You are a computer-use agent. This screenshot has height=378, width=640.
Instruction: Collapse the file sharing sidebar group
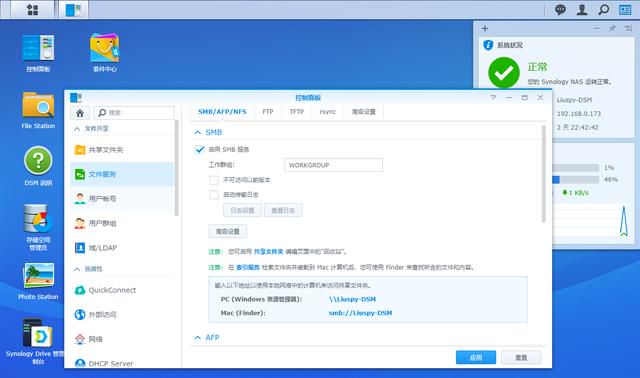77,129
